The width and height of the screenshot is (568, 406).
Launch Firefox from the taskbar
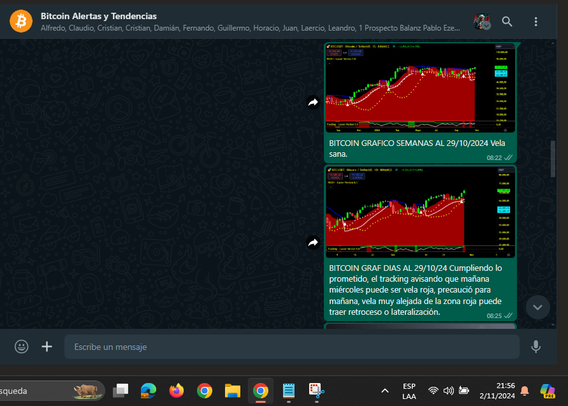tap(176, 391)
